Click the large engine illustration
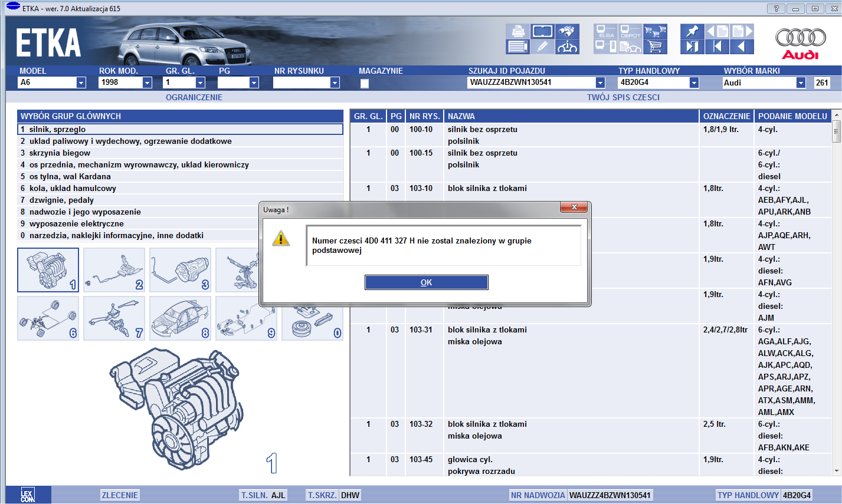 click(177, 408)
